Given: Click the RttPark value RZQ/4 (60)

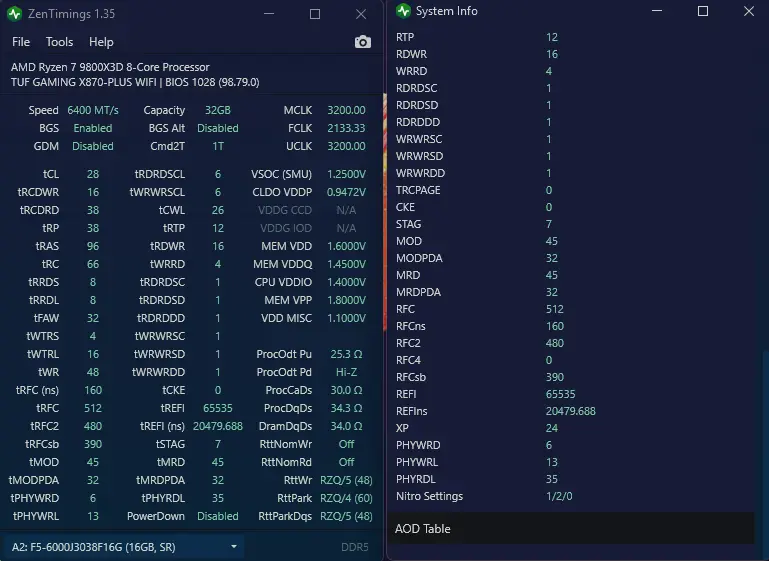Looking at the screenshot, I should pyautogui.click(x=346, y=498).
